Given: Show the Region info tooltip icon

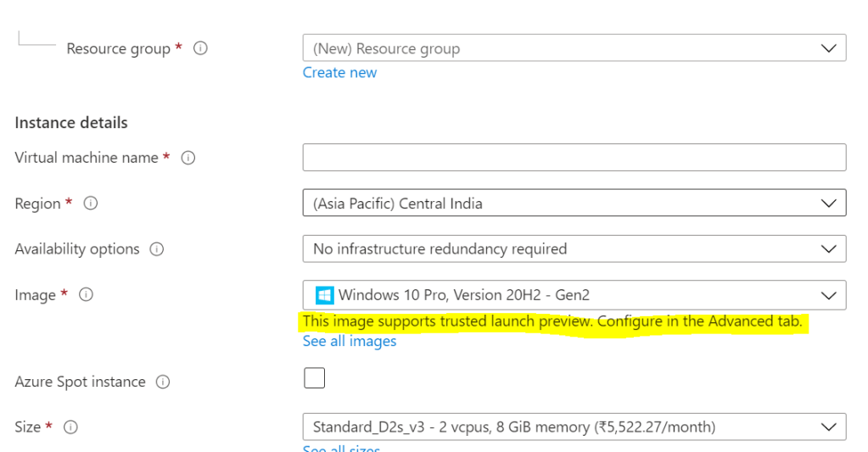Looking at the screenshot, I should pyautogui.click(x=91, y=204).
